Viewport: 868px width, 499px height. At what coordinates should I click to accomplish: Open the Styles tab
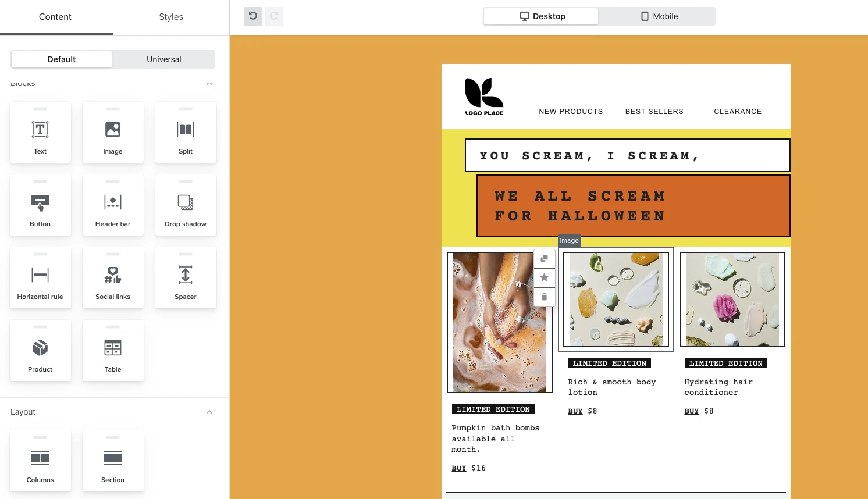[x=171, y=17]
